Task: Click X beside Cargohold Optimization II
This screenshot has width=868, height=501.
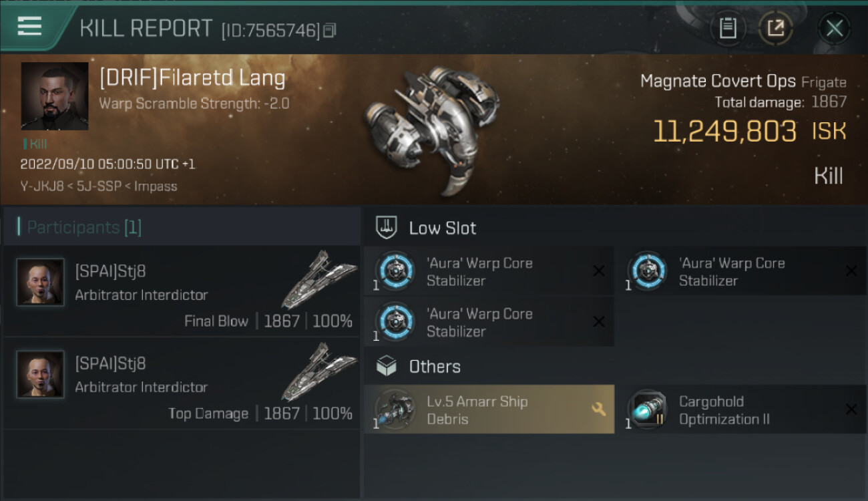Action: (851, 409)
